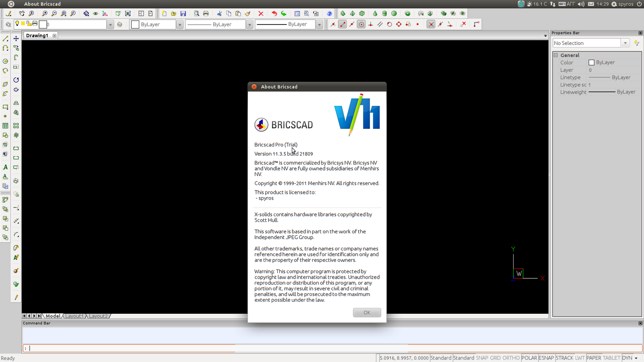Image resolution: width=644 pixels, height=362 pixels.
Task: Click the Match Properties paintbrush icon
Action: tap(248, 13)
